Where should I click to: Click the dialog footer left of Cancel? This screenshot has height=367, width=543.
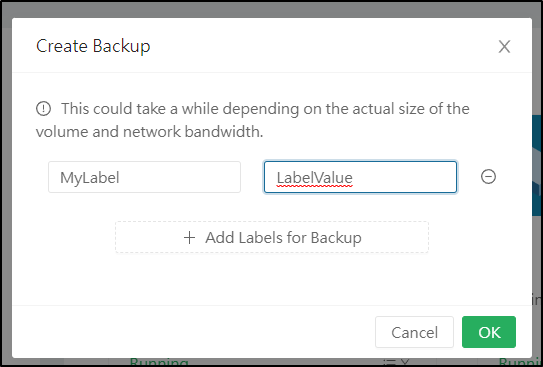tap(193, 332)
